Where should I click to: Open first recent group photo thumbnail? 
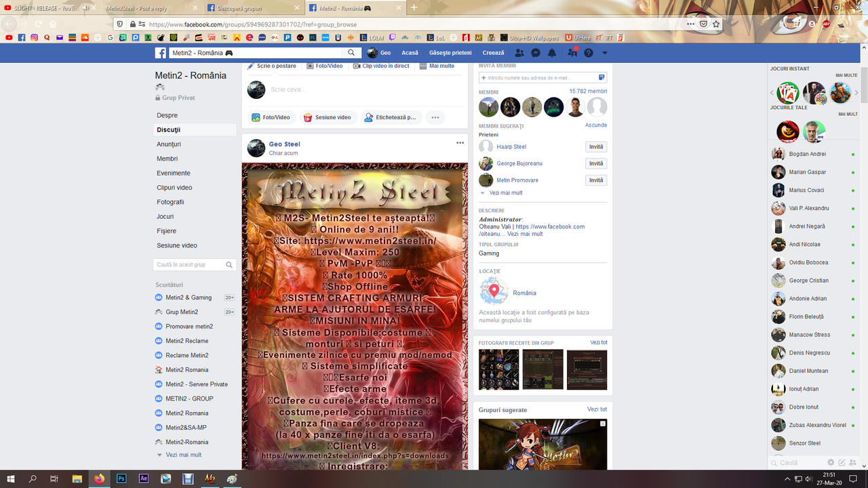[x=498, y=369]
